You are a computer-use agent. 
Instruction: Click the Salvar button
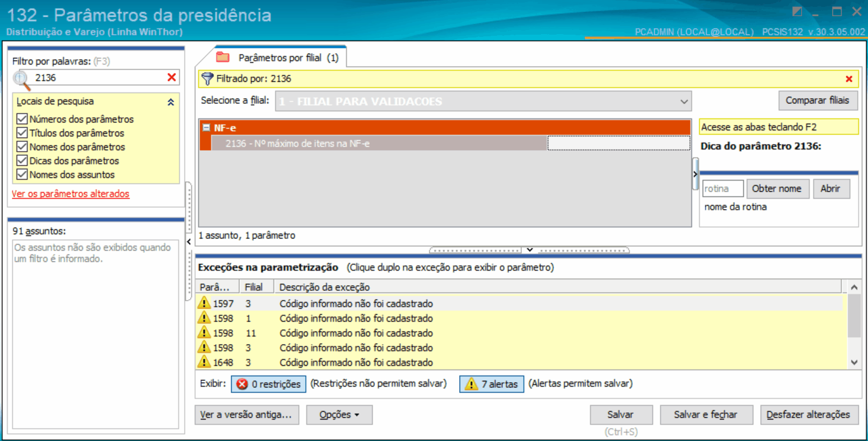(621, 414)
